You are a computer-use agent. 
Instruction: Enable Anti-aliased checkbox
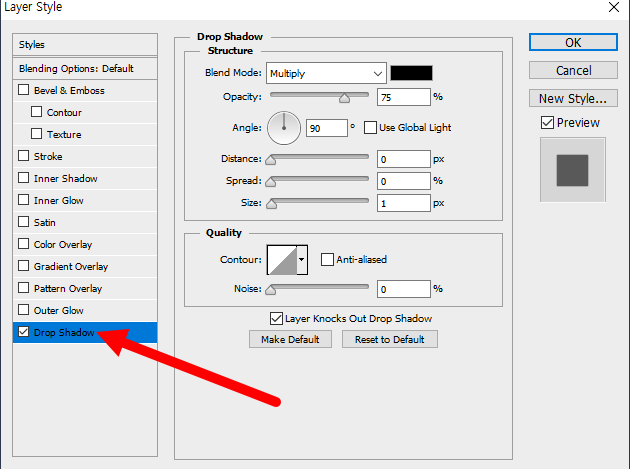click(x=327, y=259)
